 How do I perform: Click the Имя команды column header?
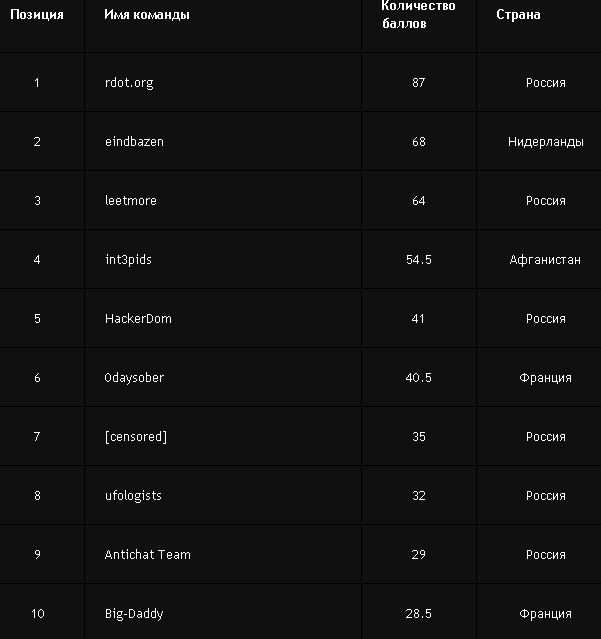click(147, 15)
